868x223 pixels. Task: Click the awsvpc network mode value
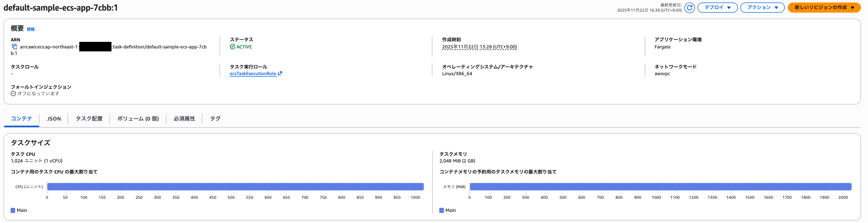click(662, 74)
